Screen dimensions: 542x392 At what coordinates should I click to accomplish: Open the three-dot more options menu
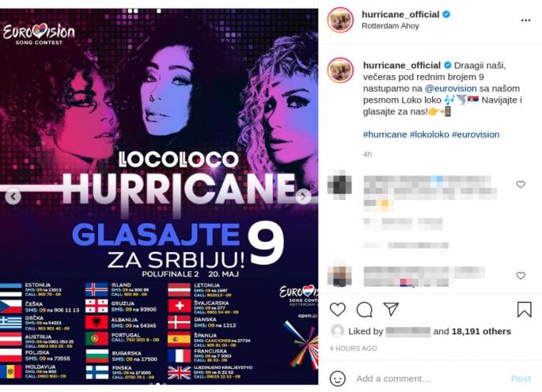pos(525,21)
